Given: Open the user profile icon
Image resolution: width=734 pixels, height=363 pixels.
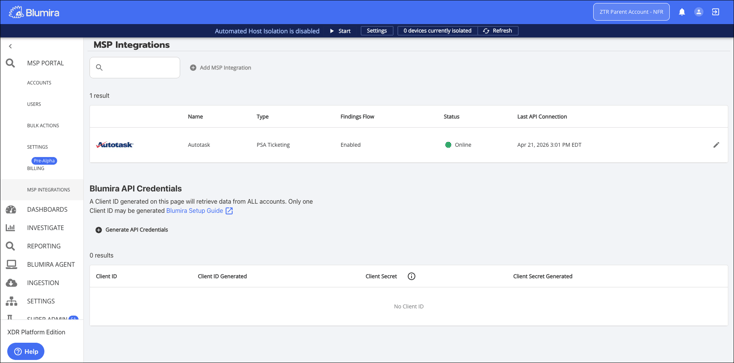Looking at the screenshot, I should [698, 12].
